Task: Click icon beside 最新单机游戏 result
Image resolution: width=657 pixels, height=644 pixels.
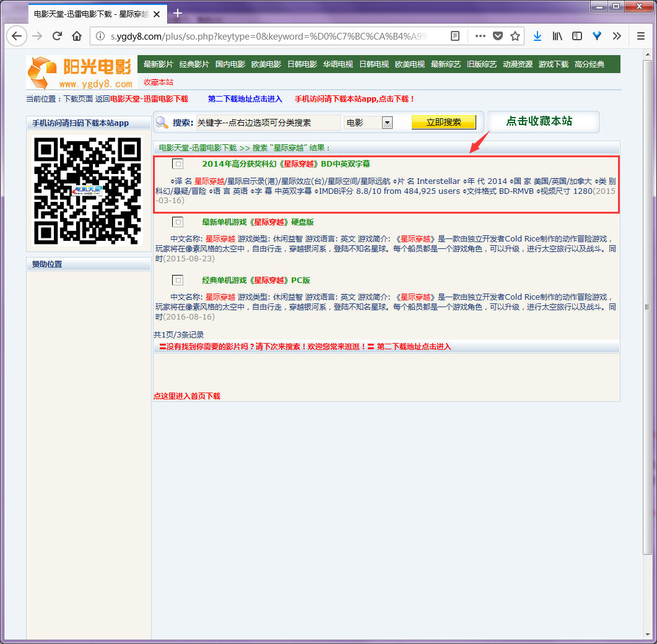Action: tap(178, 222)
